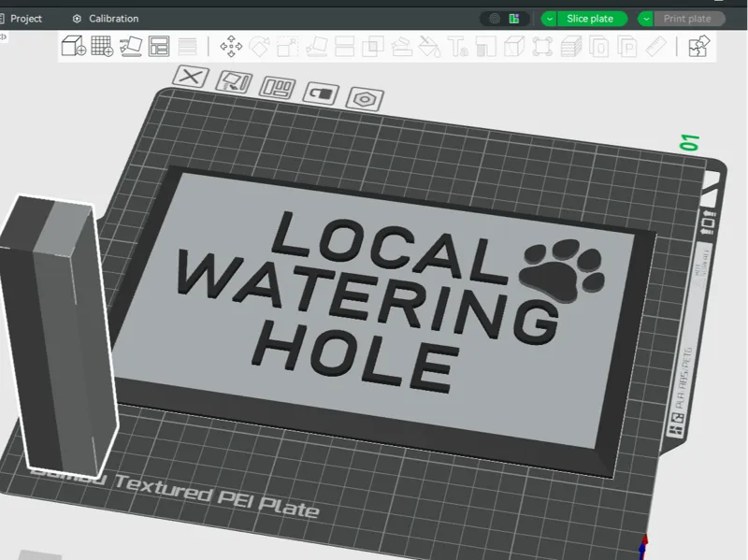Click the Slice plate button
The height and width of the screenshot is (560, 748).
592,19
